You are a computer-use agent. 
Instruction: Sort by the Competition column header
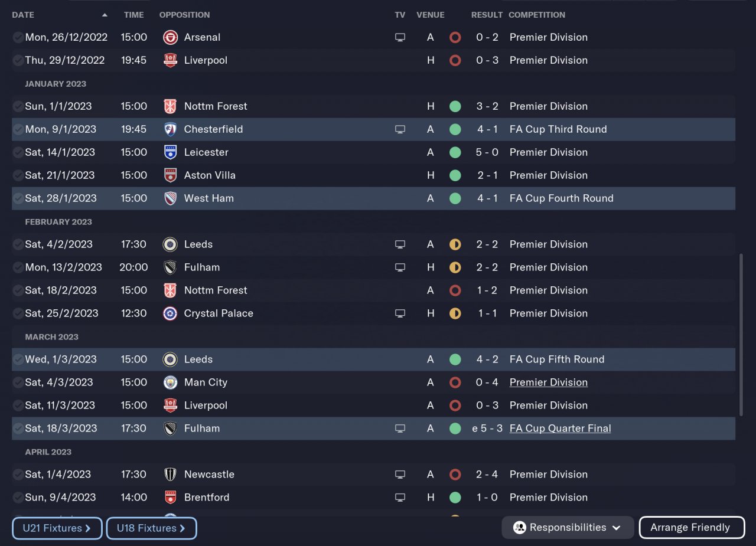[x=536, y=15]
